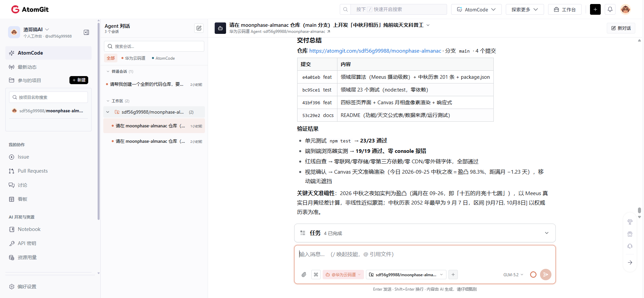Click the AtomGit logo
The width and height of the screenshot is (644, 298).
30,9
